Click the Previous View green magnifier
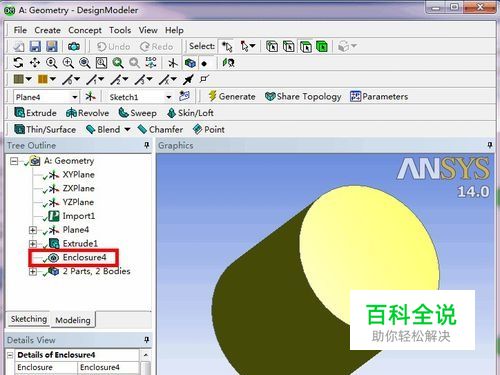Viewport: 500px width, 375px height. [118, 63]
